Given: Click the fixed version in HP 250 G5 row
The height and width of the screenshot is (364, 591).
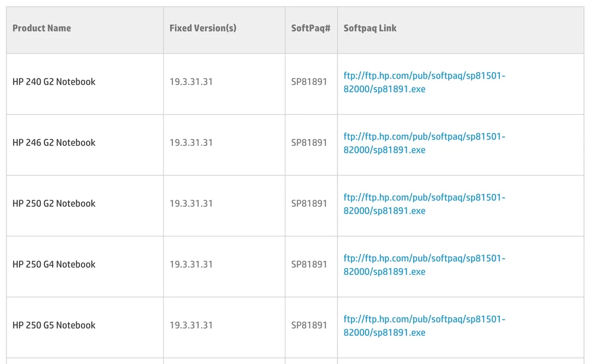Looking at the screenshot, I should [x=191, y=326].
